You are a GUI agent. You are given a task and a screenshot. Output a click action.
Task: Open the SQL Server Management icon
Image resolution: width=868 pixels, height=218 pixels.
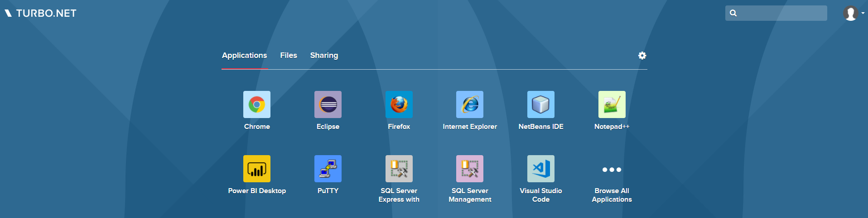coord(470,169)
